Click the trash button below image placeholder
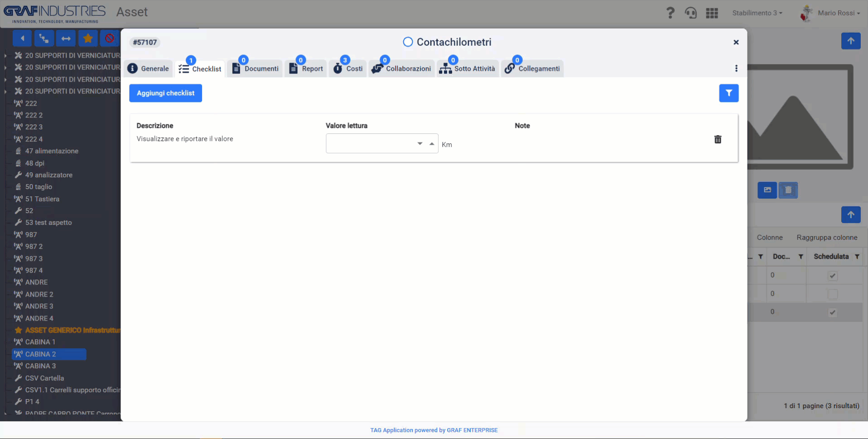This screenshot has height=439, width=868. (x=788, y=190)
